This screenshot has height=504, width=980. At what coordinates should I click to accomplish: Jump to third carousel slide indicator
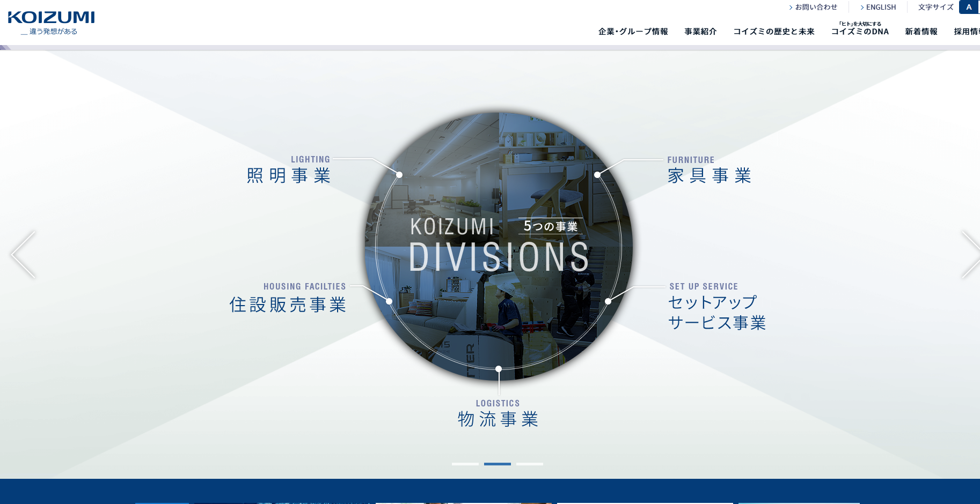(530, 464)
